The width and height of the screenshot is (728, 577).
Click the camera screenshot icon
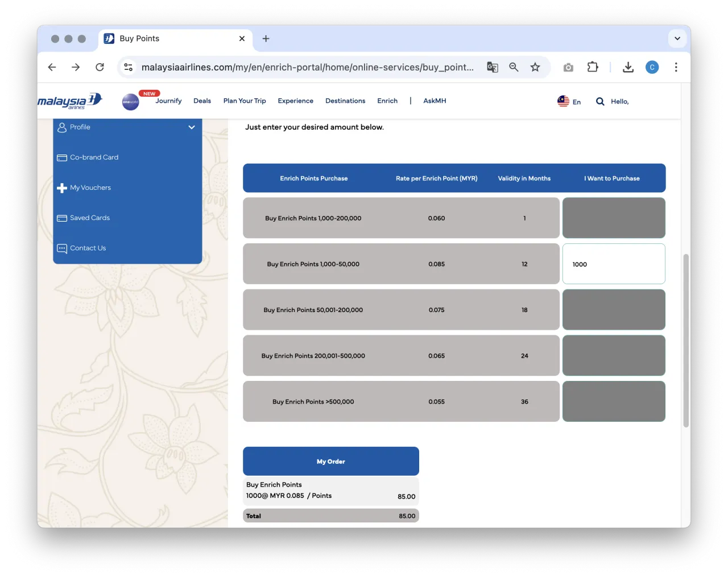tap(568, 67)
